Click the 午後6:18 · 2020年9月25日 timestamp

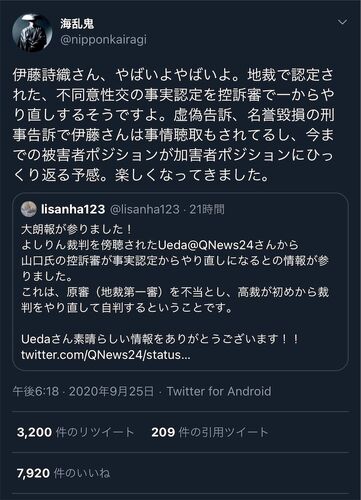click(83, 391)
